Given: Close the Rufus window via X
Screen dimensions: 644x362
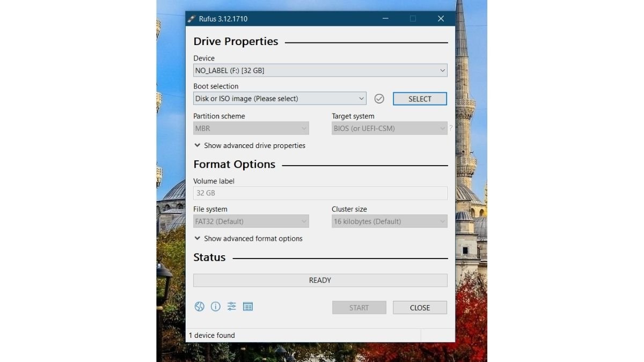Looking at the screenshot, I should tap(441, 19).
